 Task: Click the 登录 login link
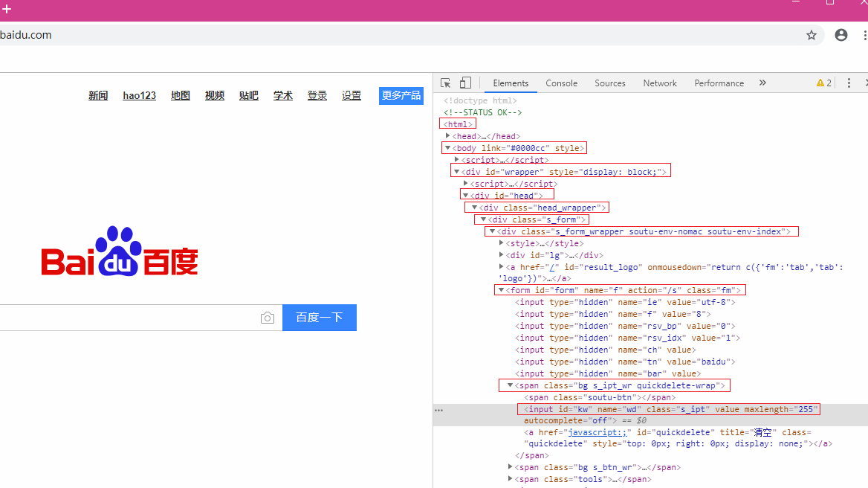tap(317, 95)
